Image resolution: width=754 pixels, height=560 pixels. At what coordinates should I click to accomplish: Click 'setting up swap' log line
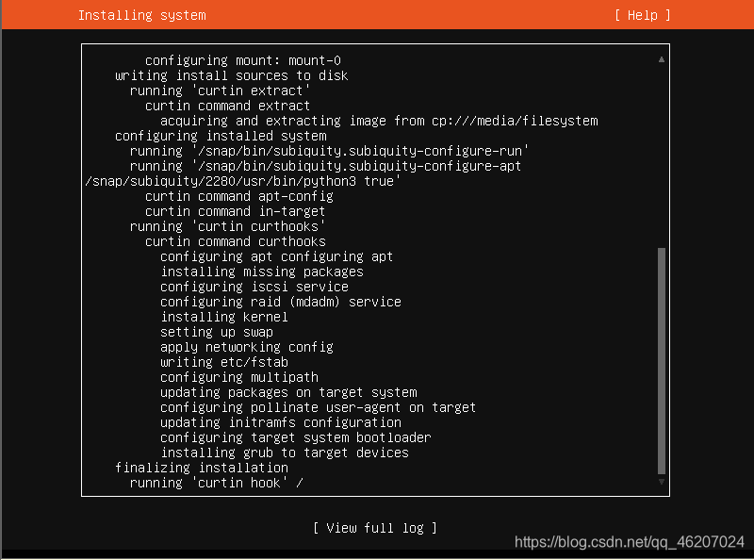point(217,332)
